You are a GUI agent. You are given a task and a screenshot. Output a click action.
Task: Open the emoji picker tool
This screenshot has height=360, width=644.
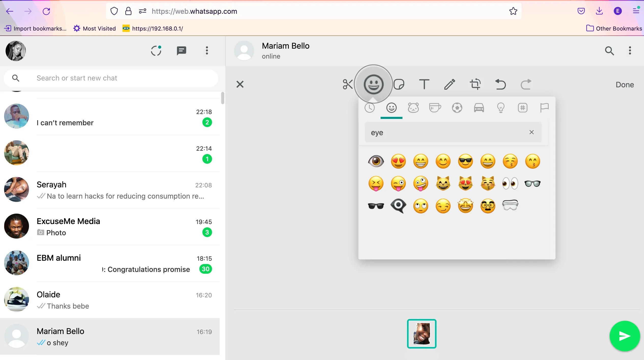click(x=373, y=84)
